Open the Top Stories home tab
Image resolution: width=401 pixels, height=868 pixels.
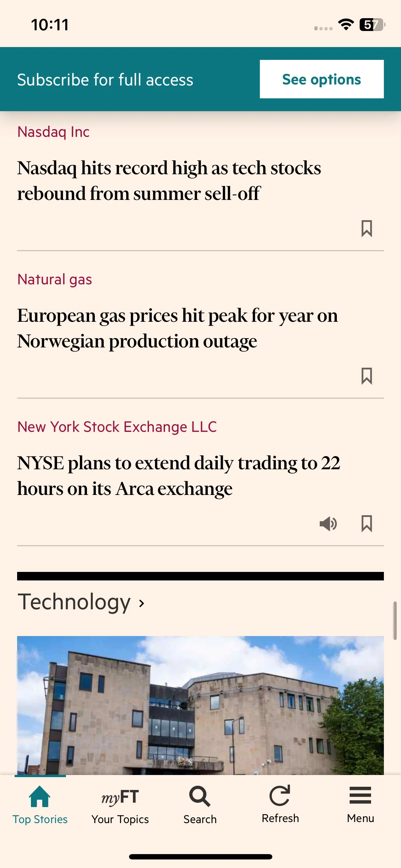click(40, 805)
